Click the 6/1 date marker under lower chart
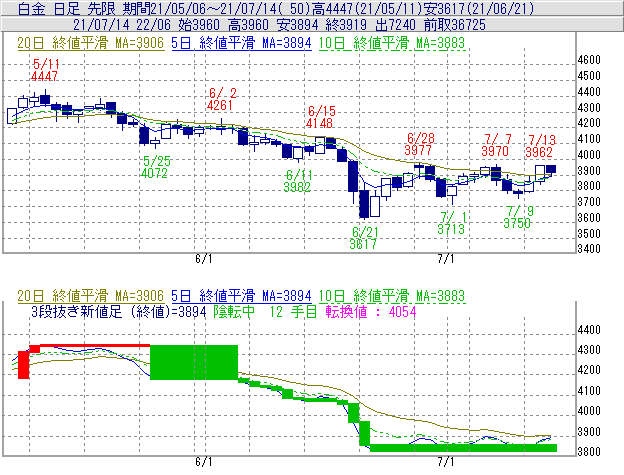This screenshot has width=624, height=475. click(x=204, y=462)
